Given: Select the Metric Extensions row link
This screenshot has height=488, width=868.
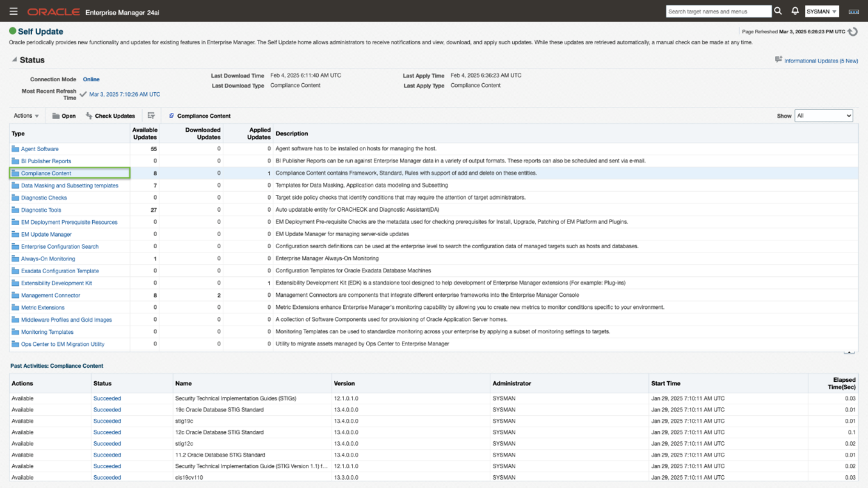Looking at the screenshot, I should tap(42, 308).
